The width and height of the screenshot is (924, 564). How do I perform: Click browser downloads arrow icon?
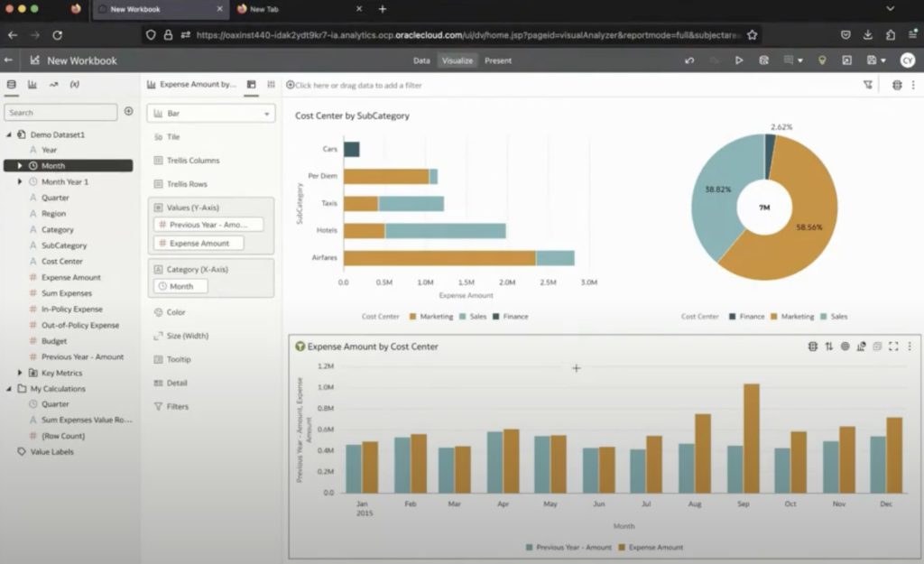click(868, 35)
